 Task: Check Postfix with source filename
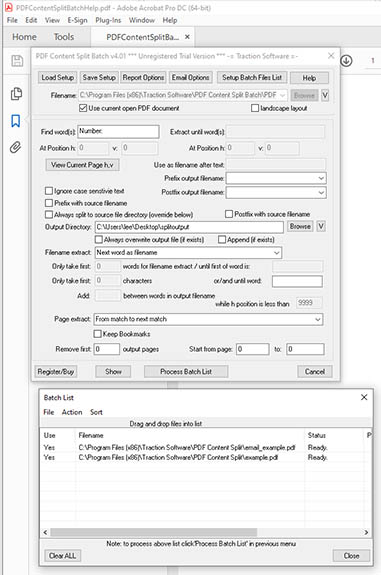[229, 214]
